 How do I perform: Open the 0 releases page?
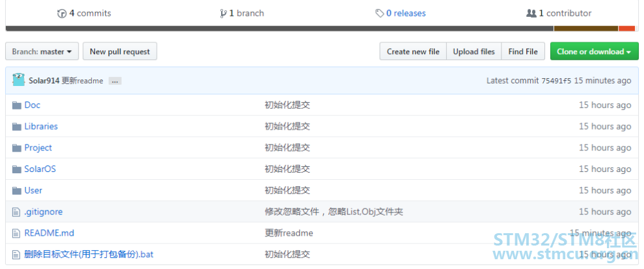click(401, 13)
